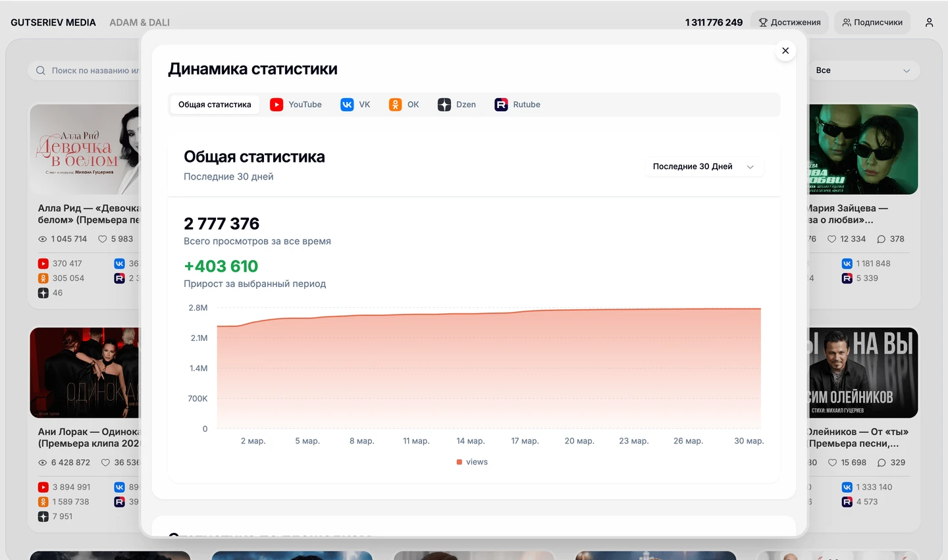The image size is (948, 560).
Task: Select the Общая статистика tab
Action: pos(215,105)
